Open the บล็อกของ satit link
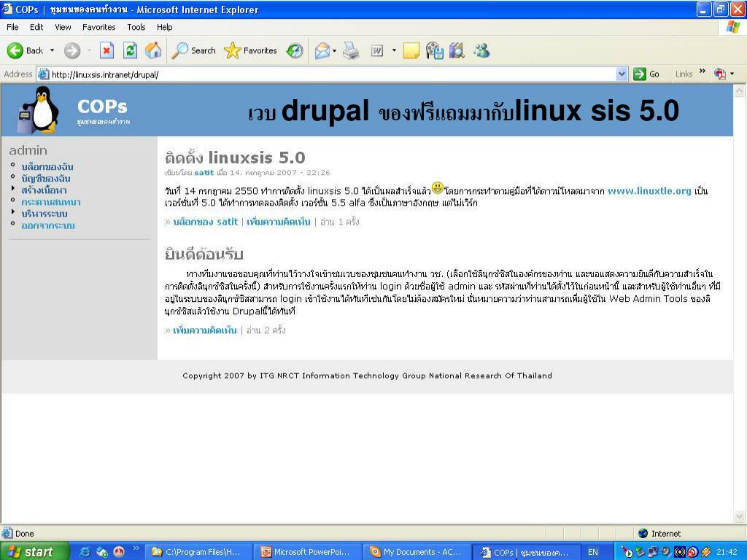This screenshot has width=747, height=560. pos(205,222)
